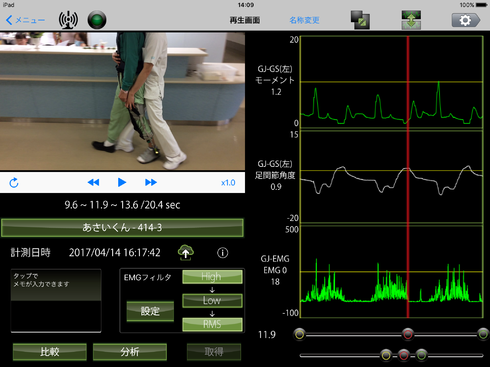Play the gait video

[122, 182]
